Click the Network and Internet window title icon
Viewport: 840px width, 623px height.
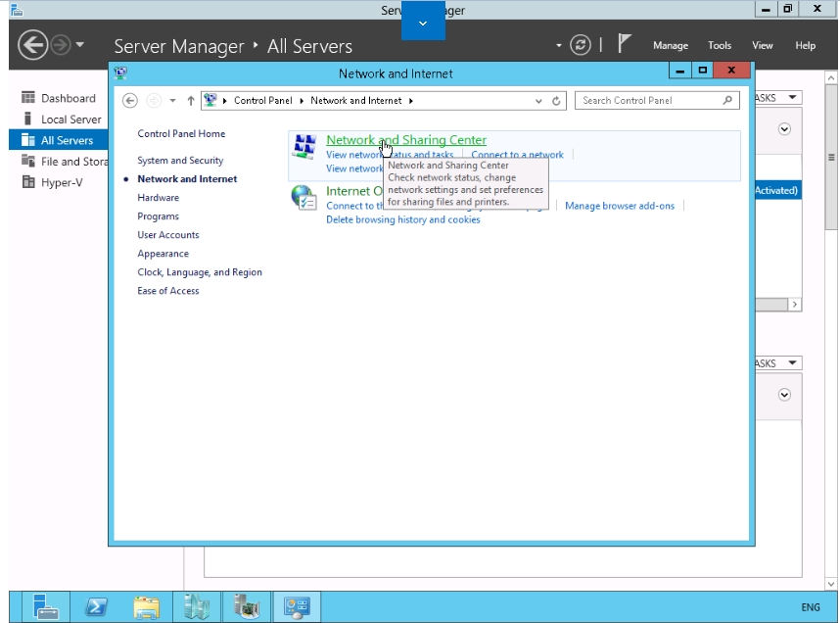pos(120,72)
